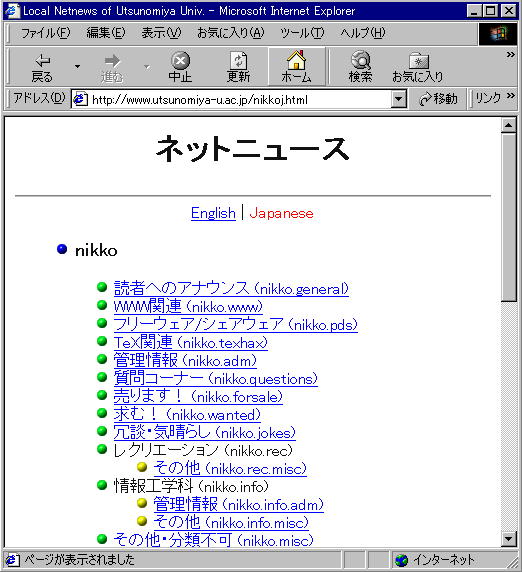Screen dimensions: 522x572
Task: Show more toolbar buttons via chevron
Action: tap(511, 55)
